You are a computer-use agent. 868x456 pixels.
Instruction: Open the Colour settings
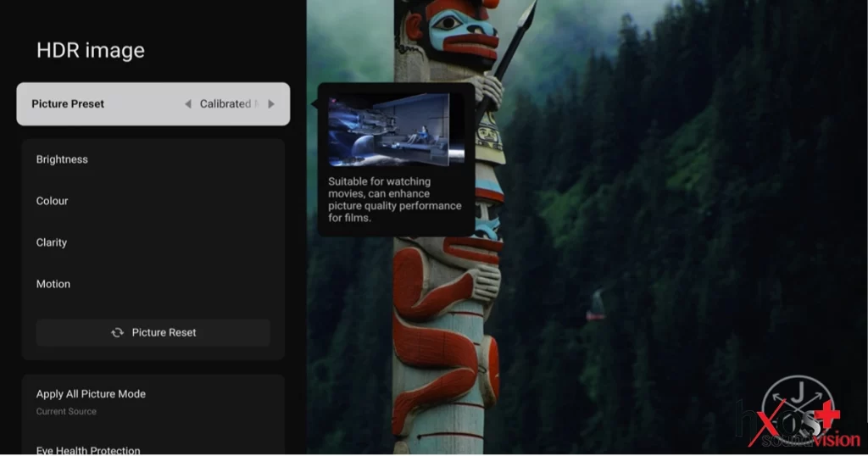(x=52, y=201)
